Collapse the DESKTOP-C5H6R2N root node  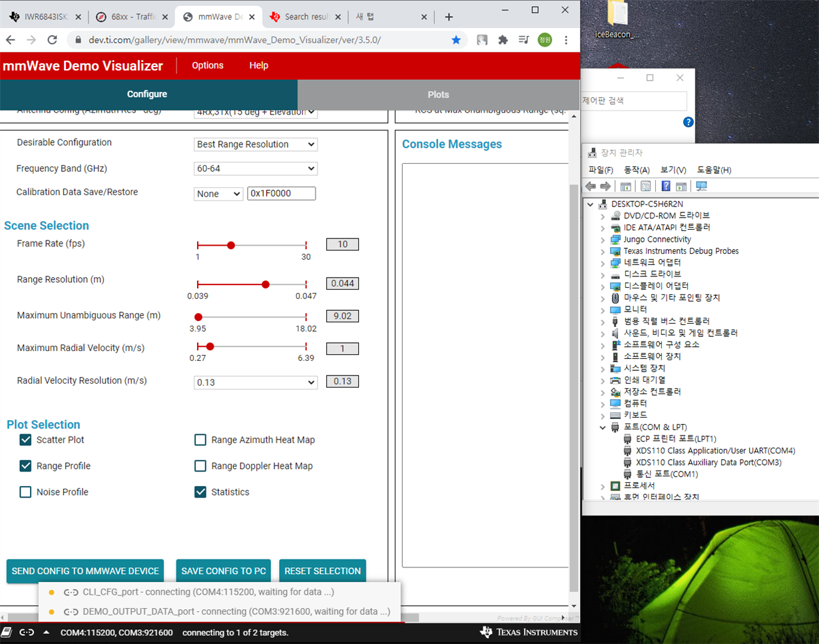click(x=591, y=204)
